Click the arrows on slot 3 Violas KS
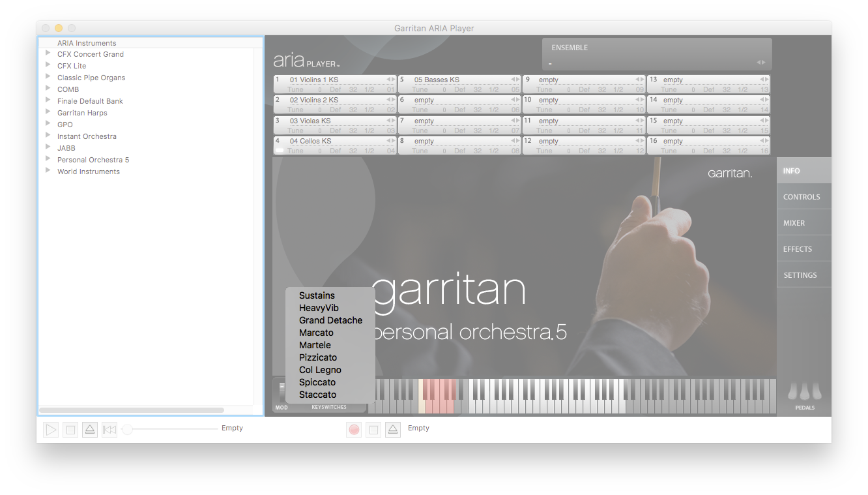 pyautogui.click(x=391, y=121)
